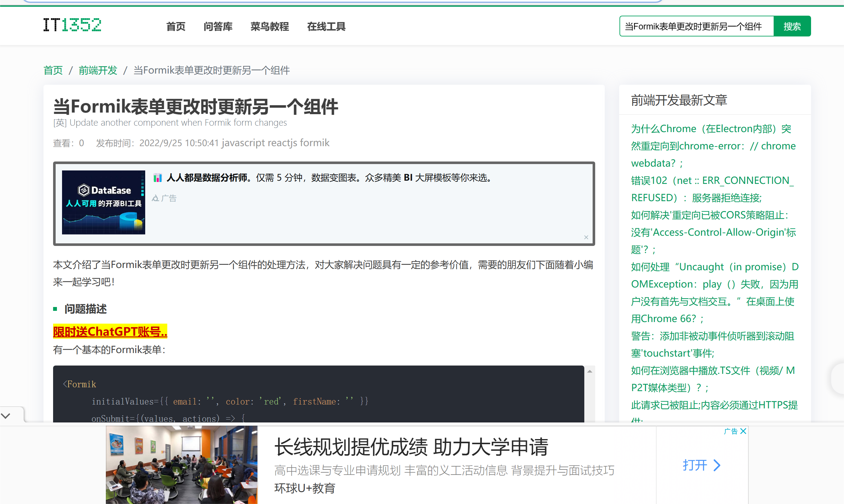Collapse panel with bottom-left chevron

click(6, 416)
